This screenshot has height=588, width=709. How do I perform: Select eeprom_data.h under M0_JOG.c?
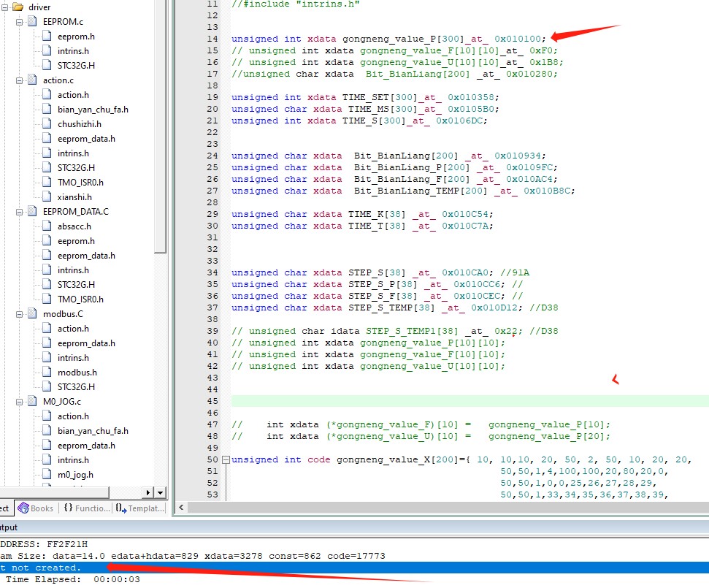(x=86, y=446)
